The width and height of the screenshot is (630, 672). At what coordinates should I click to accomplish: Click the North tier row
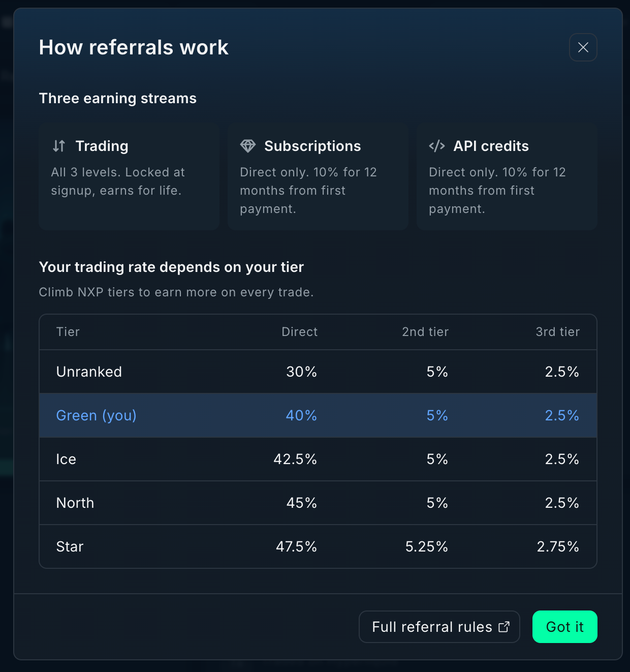point(318,503)
